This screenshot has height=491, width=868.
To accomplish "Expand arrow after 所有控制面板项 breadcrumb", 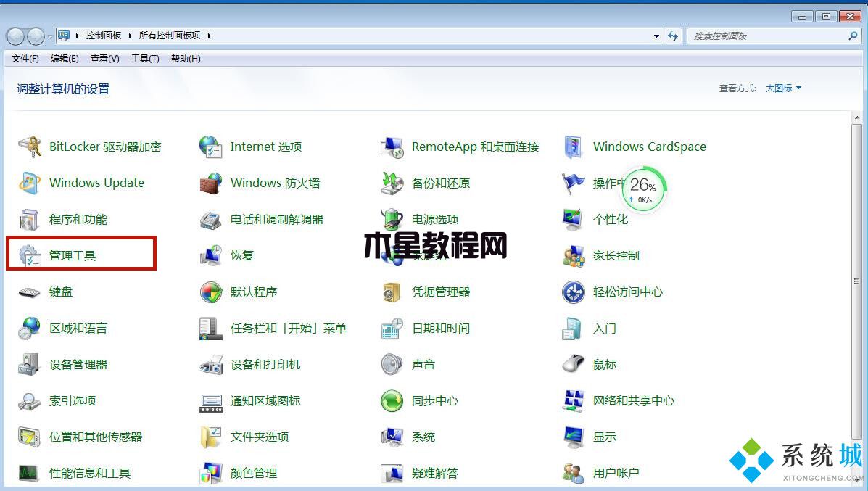I will (x=210, y=36).
